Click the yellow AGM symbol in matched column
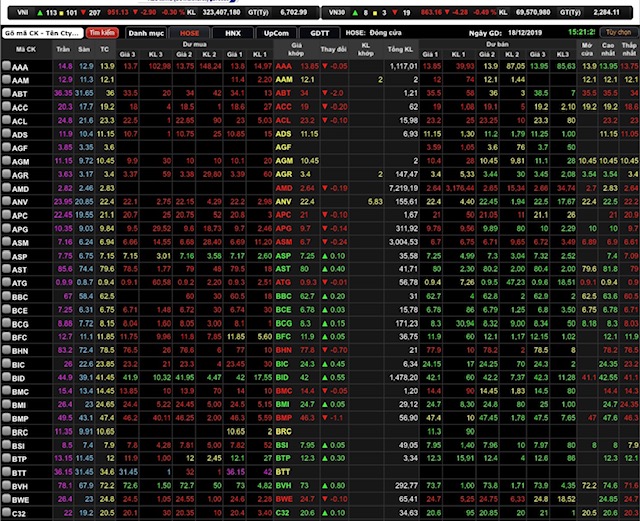640x521 pixels. (284, 161)
